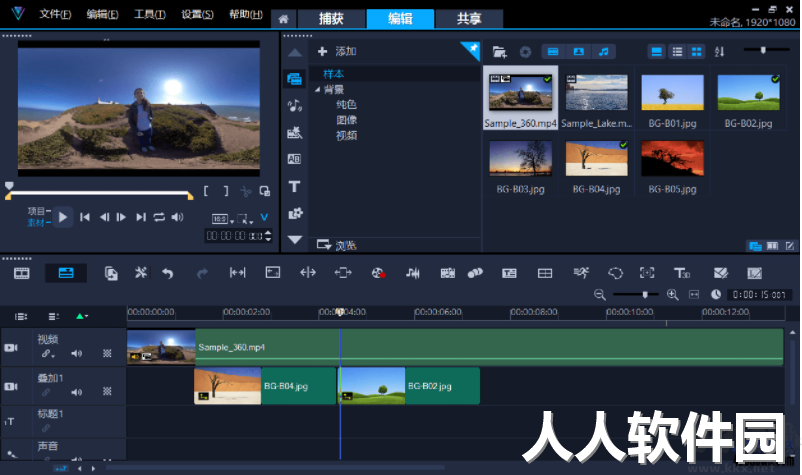The image size is (802, 475).
Task: Switch to Storyboard view icon
Action: click(x=21, y=273)
